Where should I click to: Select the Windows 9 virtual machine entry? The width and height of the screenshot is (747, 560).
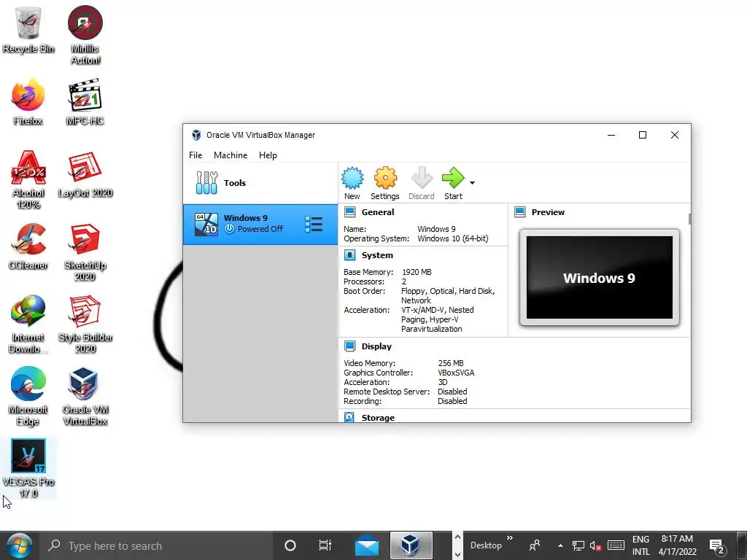pos(260,225)
